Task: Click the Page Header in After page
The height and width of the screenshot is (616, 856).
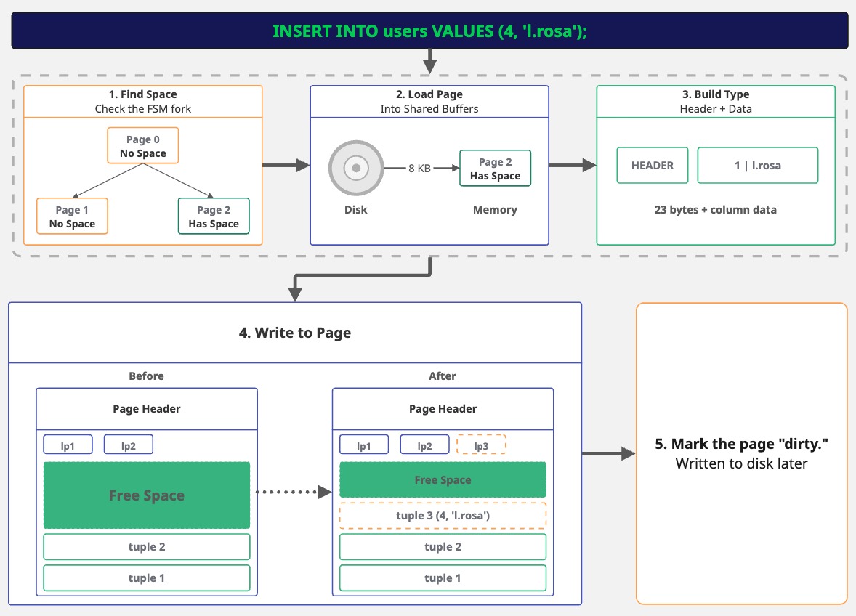Action: 443,409
